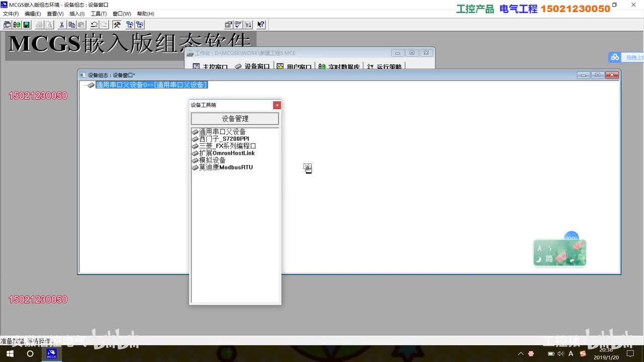Open the 窗口(W) menu
This screenshot has height=362, width=644.
(122, 14)
